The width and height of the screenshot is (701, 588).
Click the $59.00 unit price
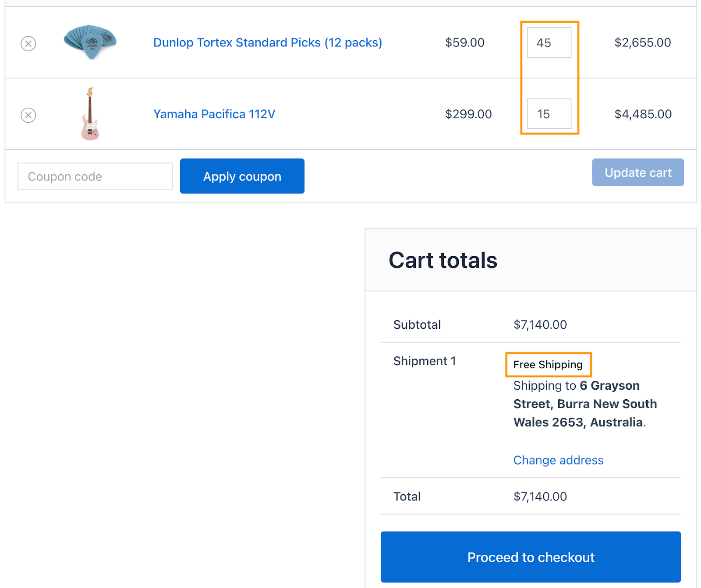point(464,42)
